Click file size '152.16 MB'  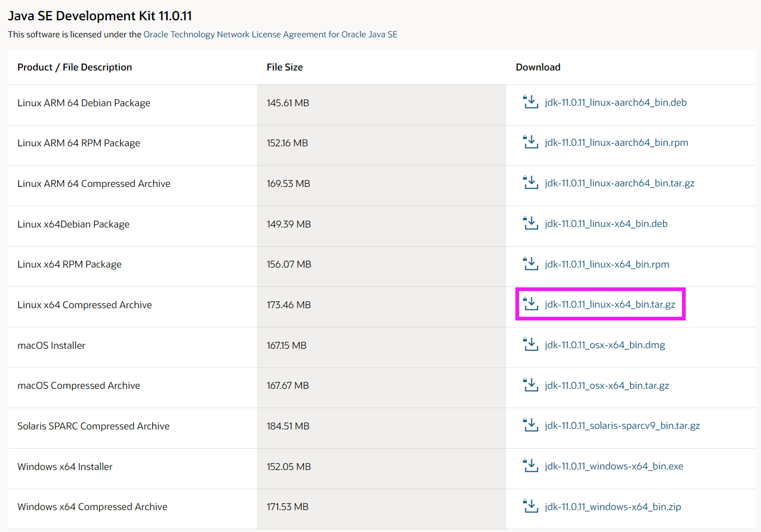tap(287, 143)
